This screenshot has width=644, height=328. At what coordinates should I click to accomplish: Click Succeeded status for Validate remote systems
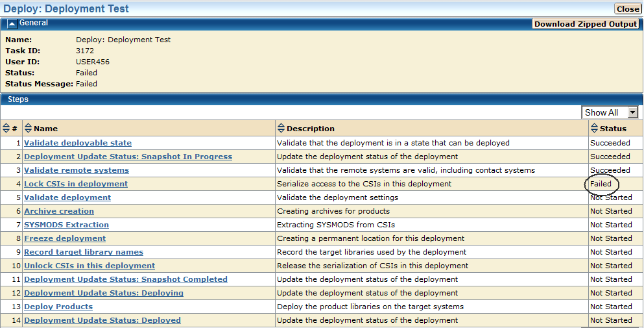[x=610, y=170]
